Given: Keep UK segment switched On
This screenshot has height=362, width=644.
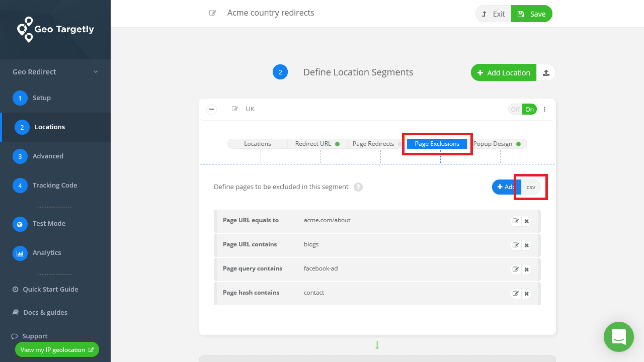Looking at the screenshot, I should [x=529, y=109].
